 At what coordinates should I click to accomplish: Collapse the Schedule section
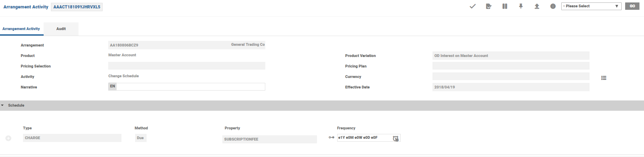pos(2,105)
